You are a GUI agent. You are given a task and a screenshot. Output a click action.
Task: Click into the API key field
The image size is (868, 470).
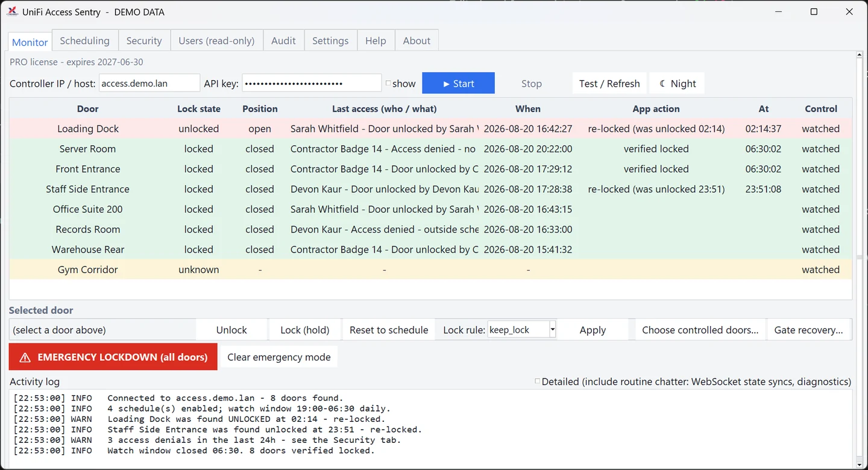click(312, 83)
